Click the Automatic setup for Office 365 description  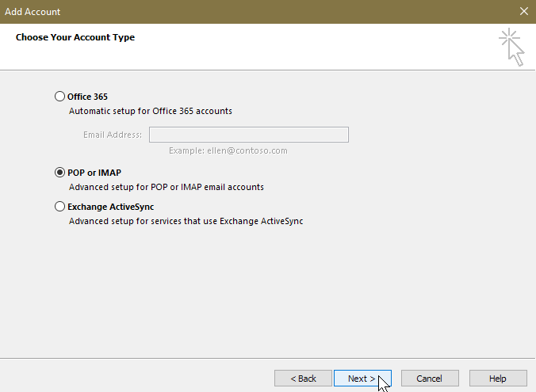pos(151,112)
